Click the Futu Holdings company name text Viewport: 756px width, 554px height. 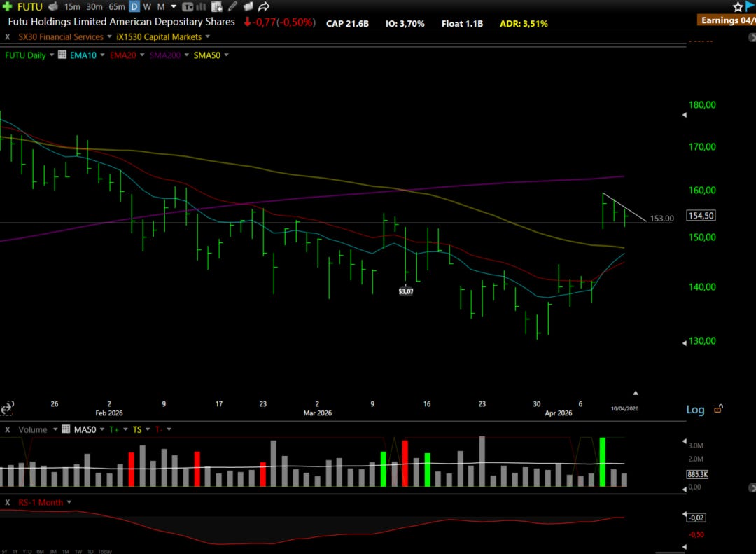pos(122,22)
